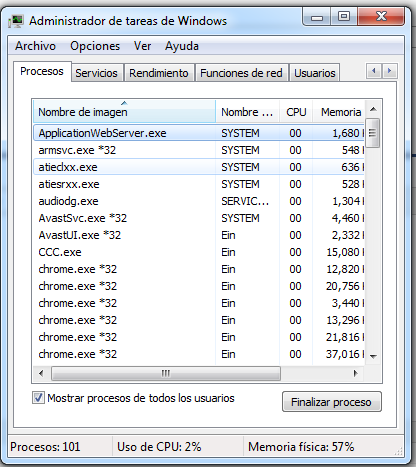This screenshot has height=467, width=416.
Task: Switch to the Servicios tab
Action: pyautogui.click(x=96, y=73)
